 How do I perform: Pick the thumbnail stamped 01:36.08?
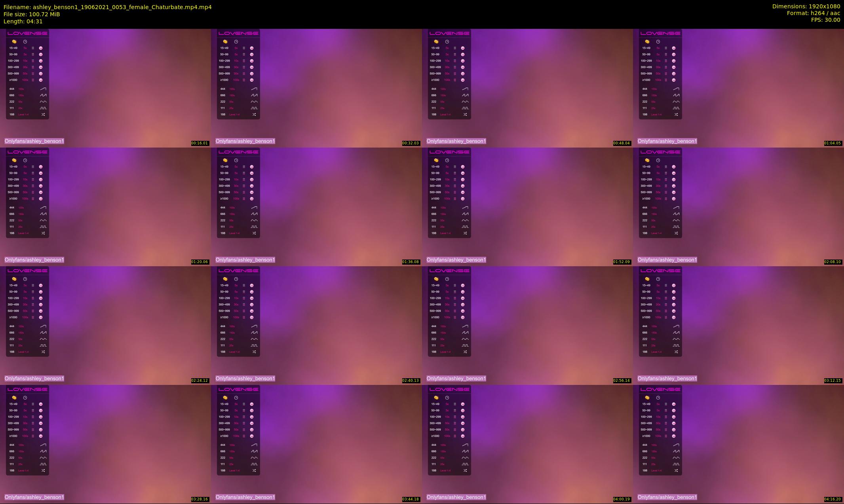tap(316, 207)
